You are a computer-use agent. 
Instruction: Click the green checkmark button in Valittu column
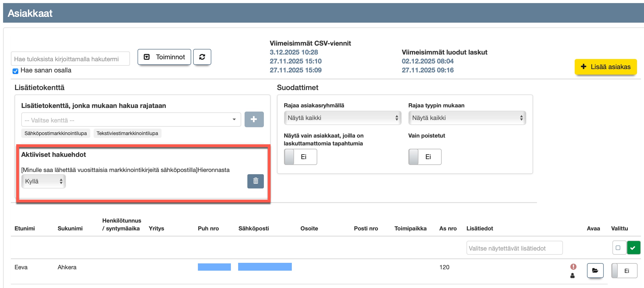(x=633, y=248)
